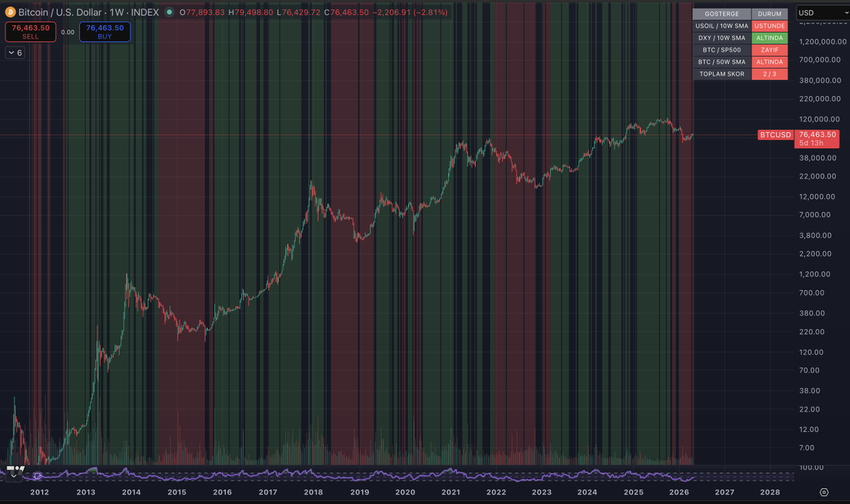Click the ZAYIF status cell
850x504 pixels.
tap(769, 50)
